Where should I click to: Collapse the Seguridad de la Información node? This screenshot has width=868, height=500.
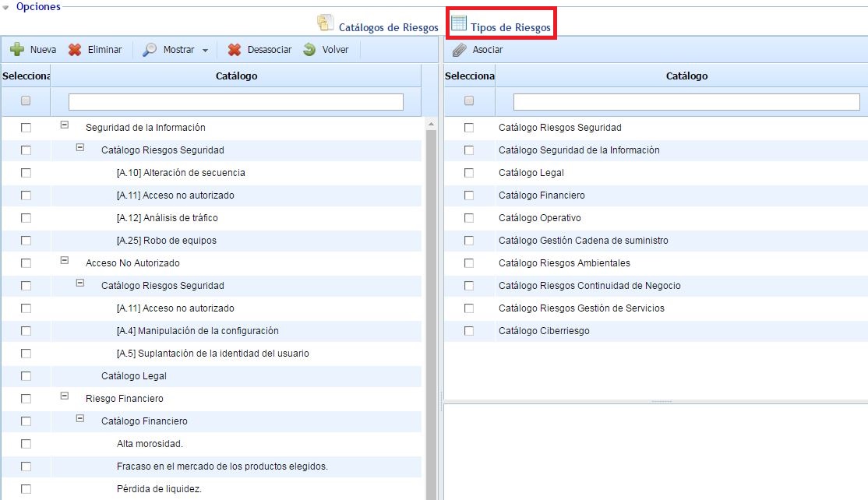pyautogui.click(x=65, y=125)
